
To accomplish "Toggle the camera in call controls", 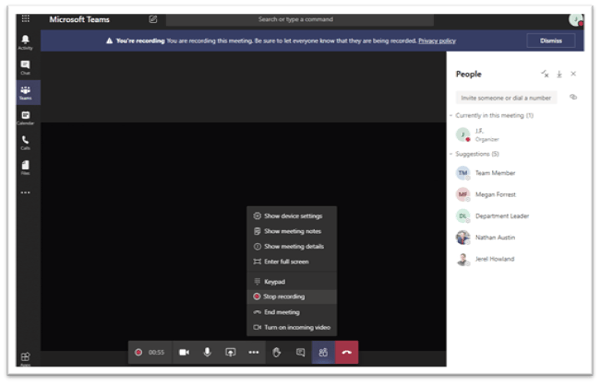I will (x=184, y=352).
